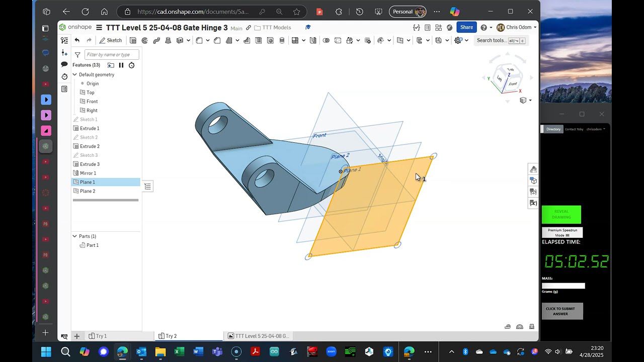The width and height of the screenshot is (644, 362).
Task: Start a new Sketch
Action: point(111,40)
